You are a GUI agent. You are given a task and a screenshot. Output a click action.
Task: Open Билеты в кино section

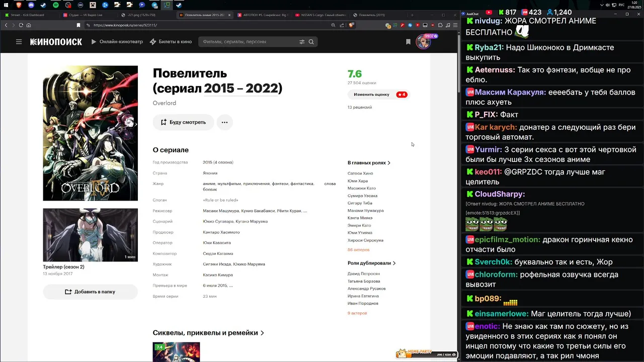click(x=171, y=42)
